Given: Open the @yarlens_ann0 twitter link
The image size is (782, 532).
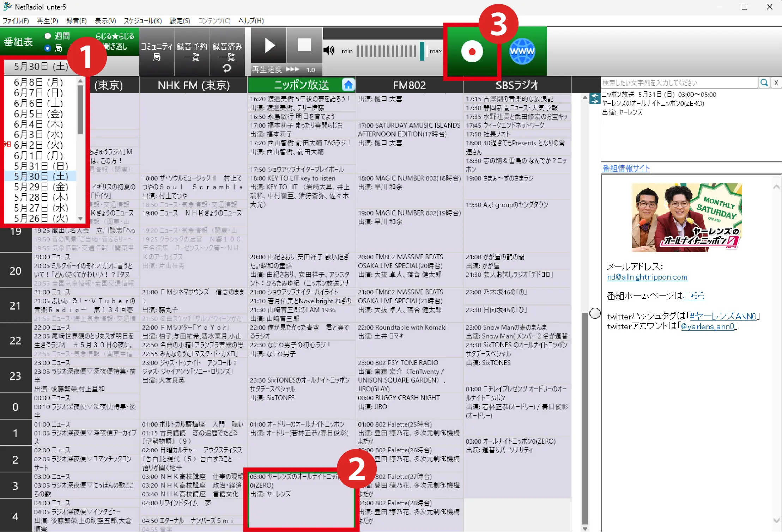Looking at the screenshot, I should 708,326.
